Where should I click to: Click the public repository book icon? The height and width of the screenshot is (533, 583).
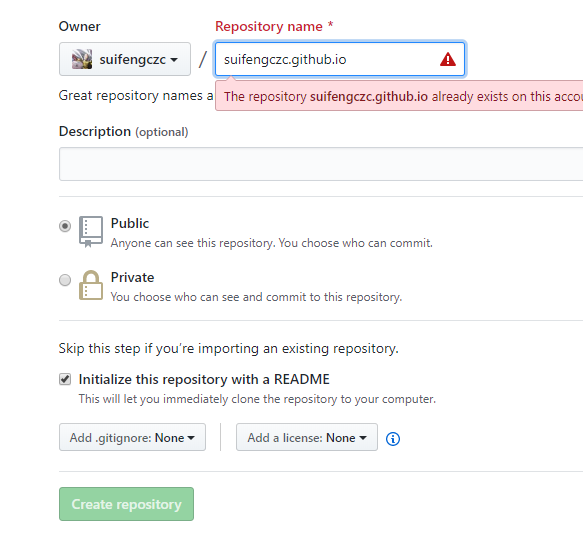pos(91,232)
